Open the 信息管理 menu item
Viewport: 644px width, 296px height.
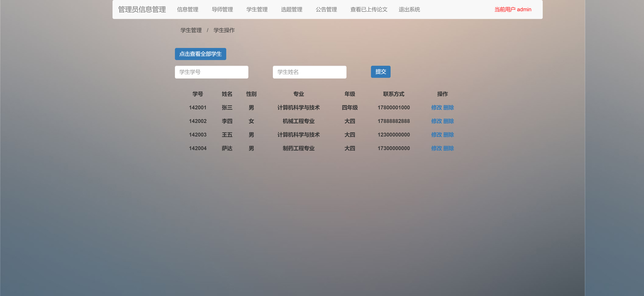[x=187, y=10]
